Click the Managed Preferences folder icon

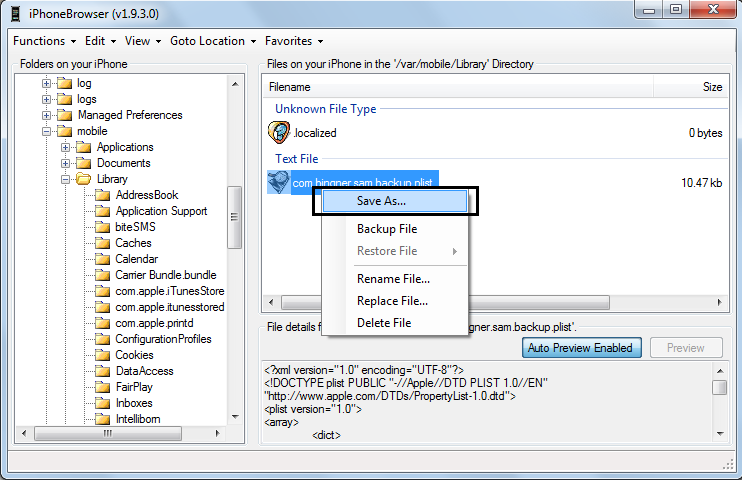64,116
